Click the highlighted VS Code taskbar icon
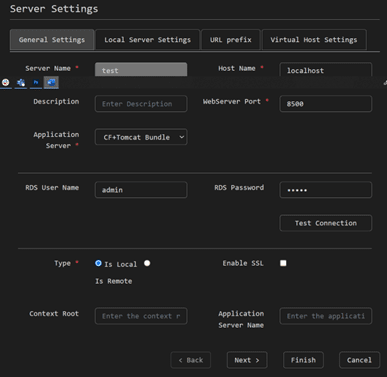Image resolution: width=387 pixels, height=377 pixels. point(51,82)
